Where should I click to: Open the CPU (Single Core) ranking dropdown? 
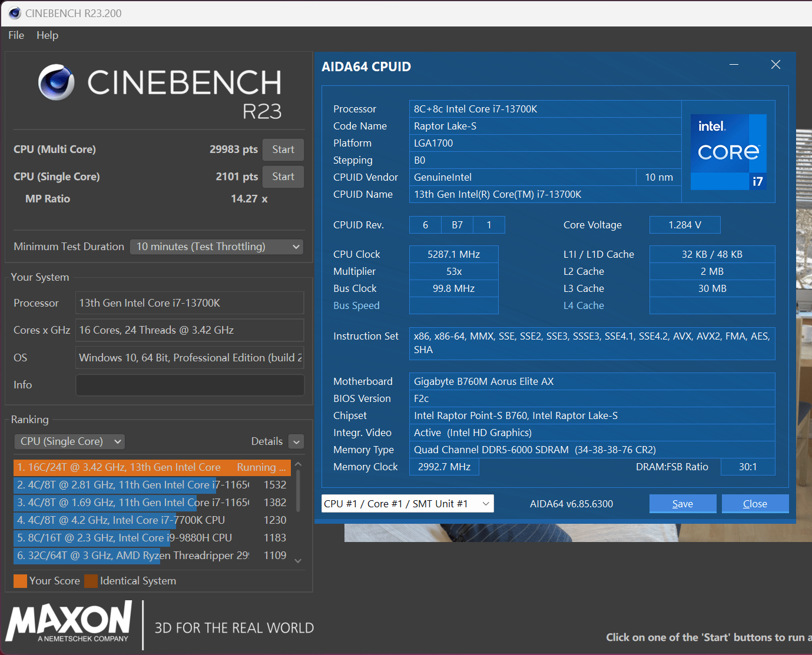pyautogui.click(x=69, y=441)
